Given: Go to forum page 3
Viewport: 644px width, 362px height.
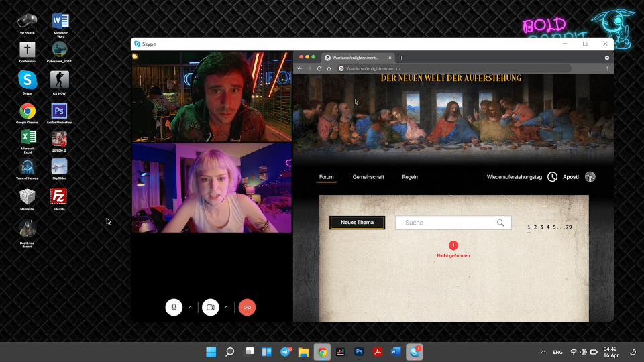Looking at the screenshot, I should (542, 227).
